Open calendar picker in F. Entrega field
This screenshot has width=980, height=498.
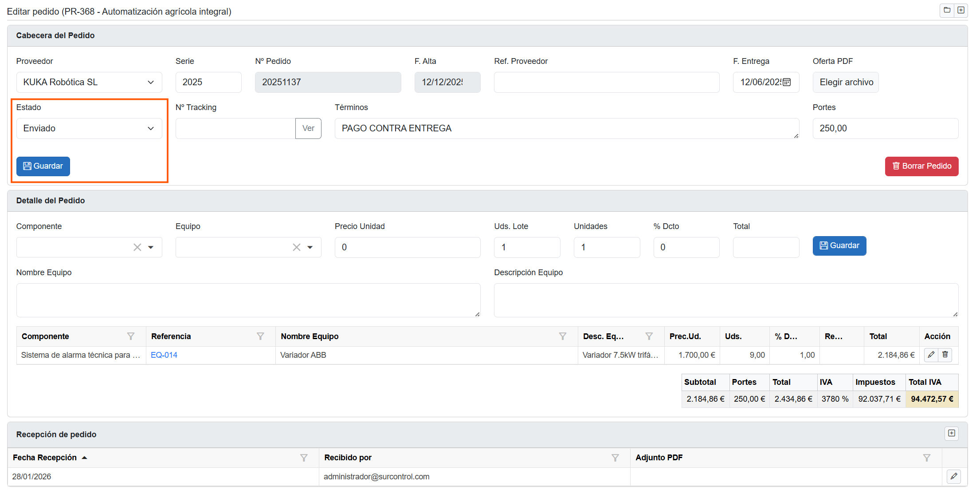point(787,82)
